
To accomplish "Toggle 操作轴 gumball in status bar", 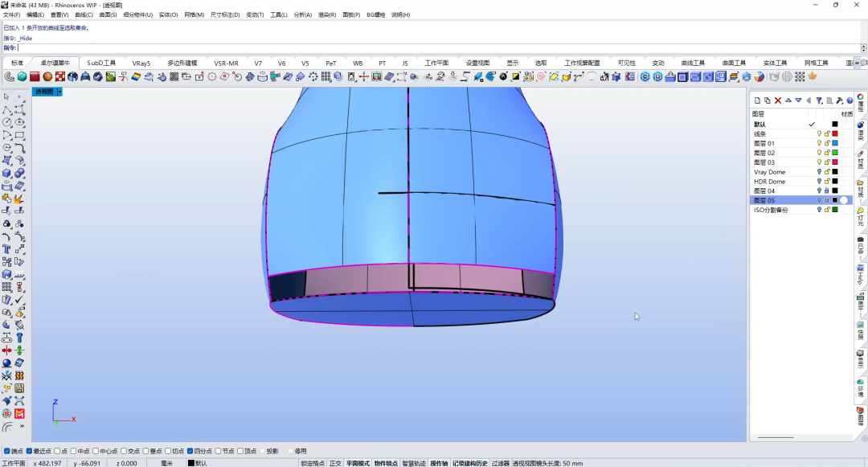I will [439, 463].
